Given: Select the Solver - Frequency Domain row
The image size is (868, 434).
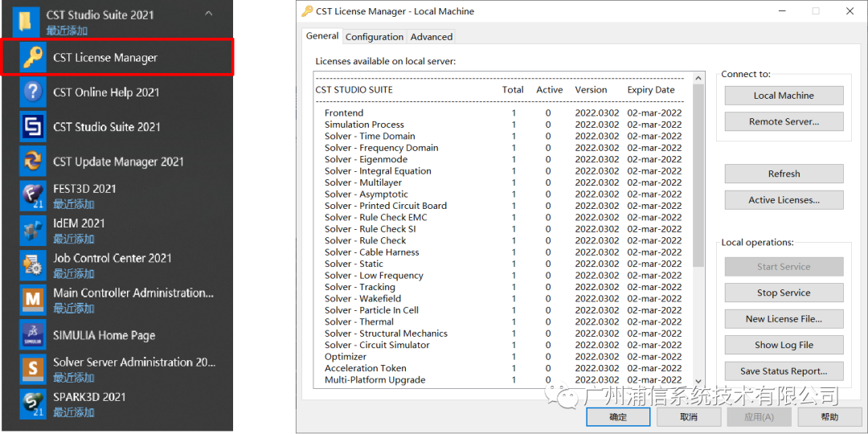Looking at the screenshot, I should 502,148.
